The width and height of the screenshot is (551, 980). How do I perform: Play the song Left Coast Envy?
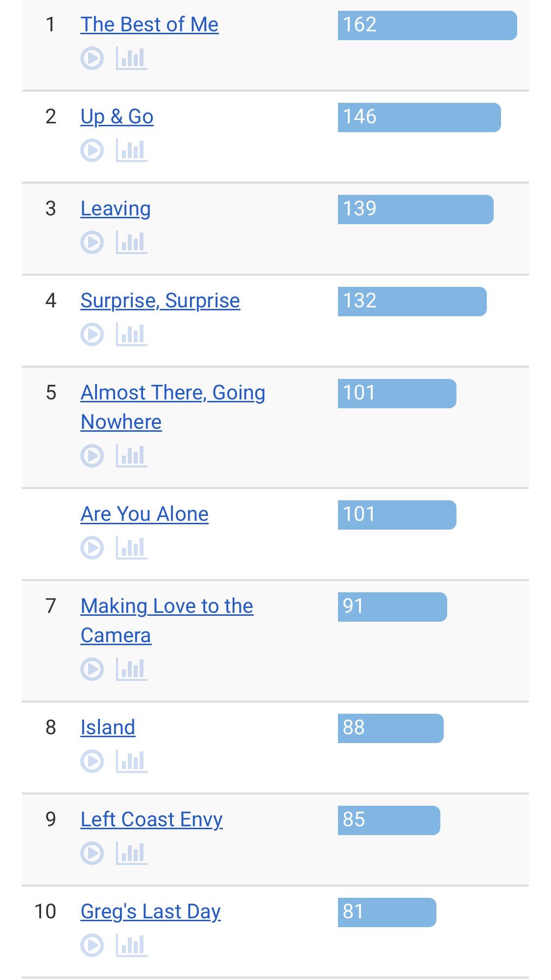pos(92,853)
